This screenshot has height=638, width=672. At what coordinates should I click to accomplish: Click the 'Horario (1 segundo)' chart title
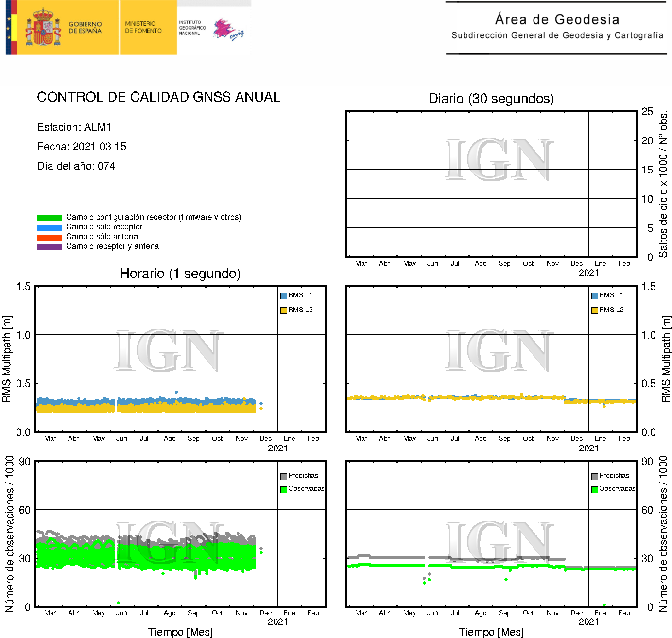click(x=180, y=274)
